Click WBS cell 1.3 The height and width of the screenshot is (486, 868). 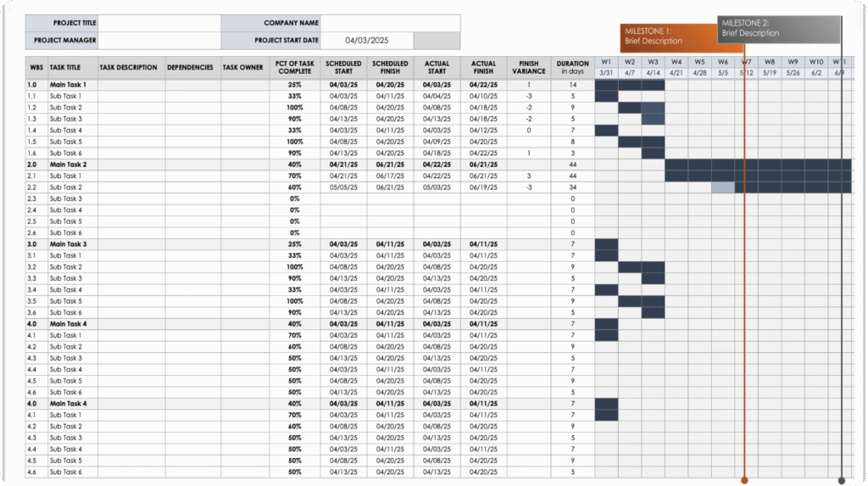click(x=36, y=119)
